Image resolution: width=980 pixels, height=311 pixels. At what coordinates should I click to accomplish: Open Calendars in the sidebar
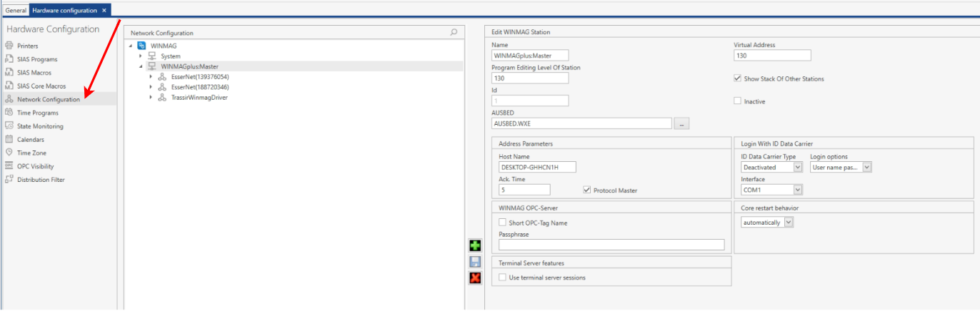[x=31, y=140]
